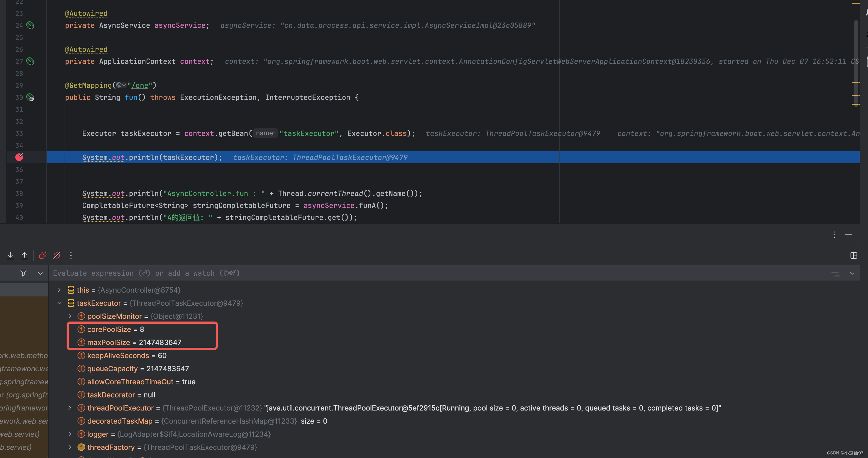Image resolution: width=868 pixels, height=458 pixels.
Task: Click the filter icon in debug panel
Action: tap(23, 273)
